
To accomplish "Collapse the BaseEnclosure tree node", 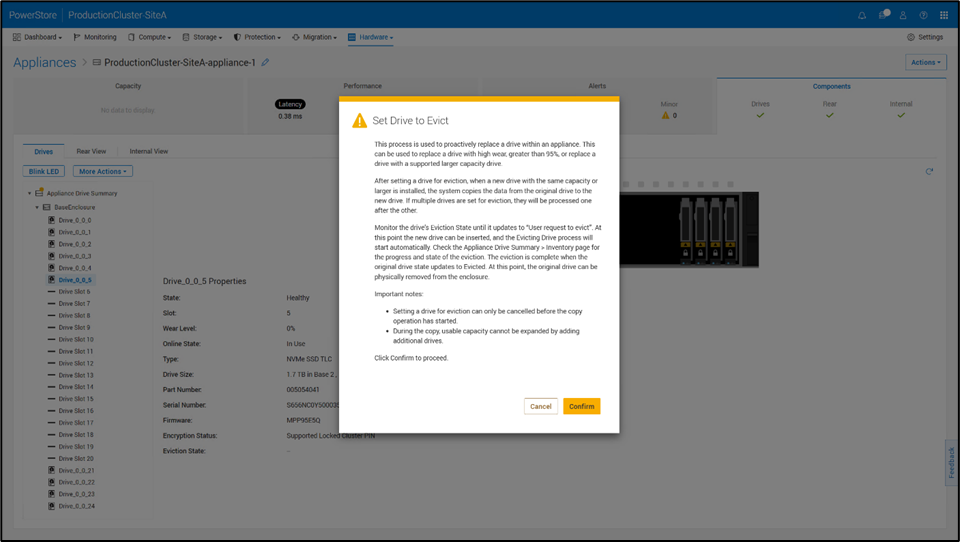I will pyautogui.click(x=37, y=207).
